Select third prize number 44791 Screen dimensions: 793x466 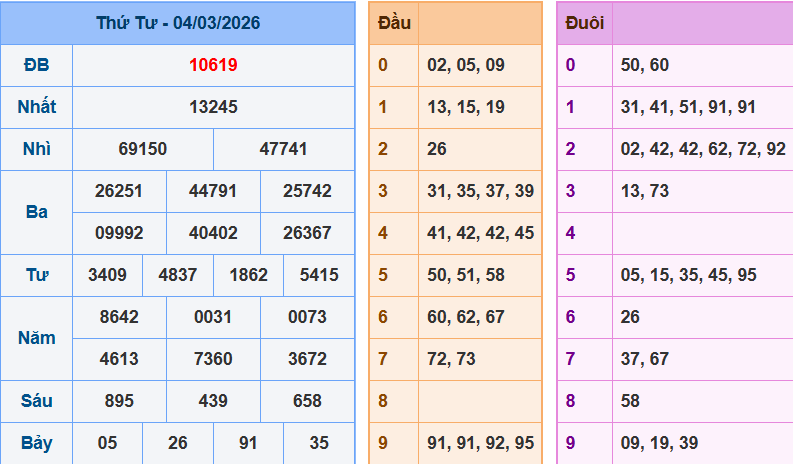[x=213, y=191]
